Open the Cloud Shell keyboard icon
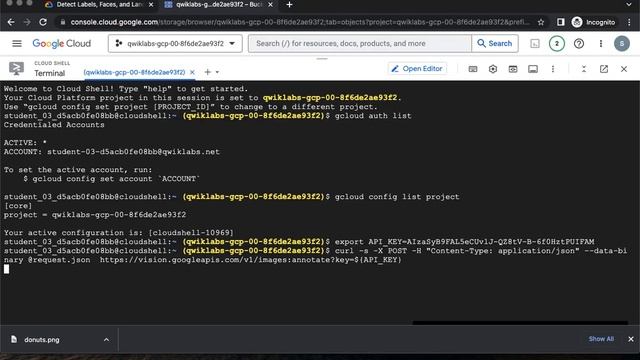Viewport: 640px width, 360px height. point(473,69)
